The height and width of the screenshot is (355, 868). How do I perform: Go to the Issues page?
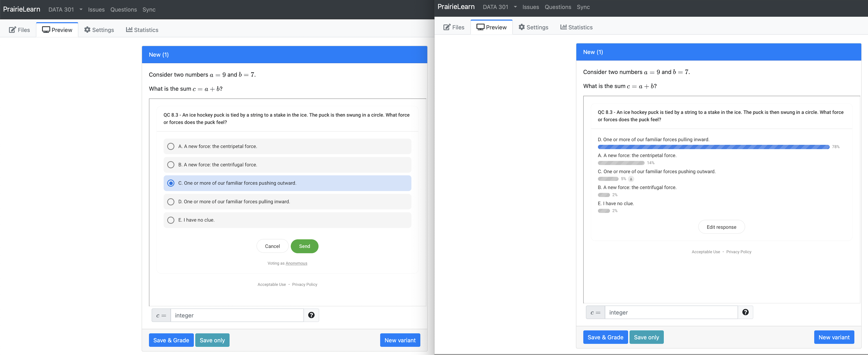96,9
